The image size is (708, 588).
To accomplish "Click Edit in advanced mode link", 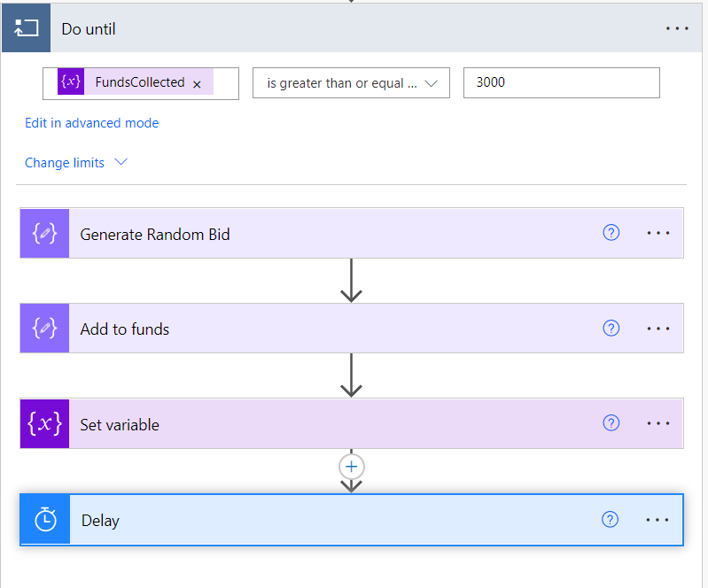I will (92, 123).
